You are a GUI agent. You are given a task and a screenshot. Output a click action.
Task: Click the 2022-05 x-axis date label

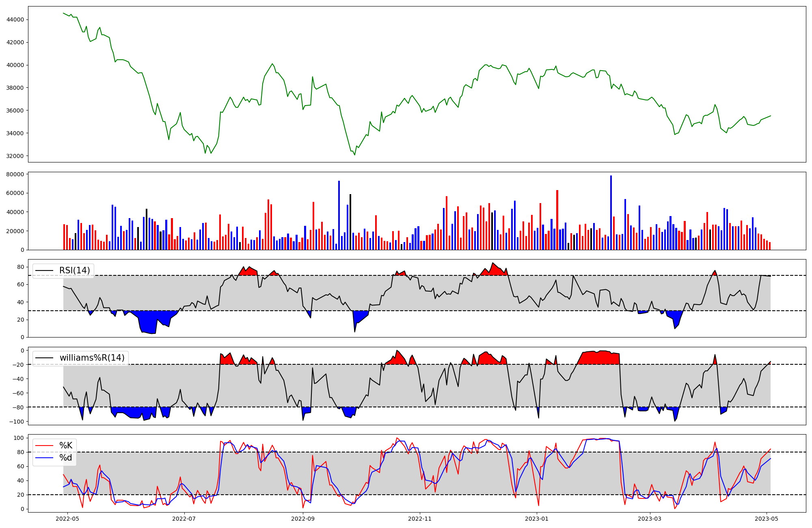click(67, 519)
